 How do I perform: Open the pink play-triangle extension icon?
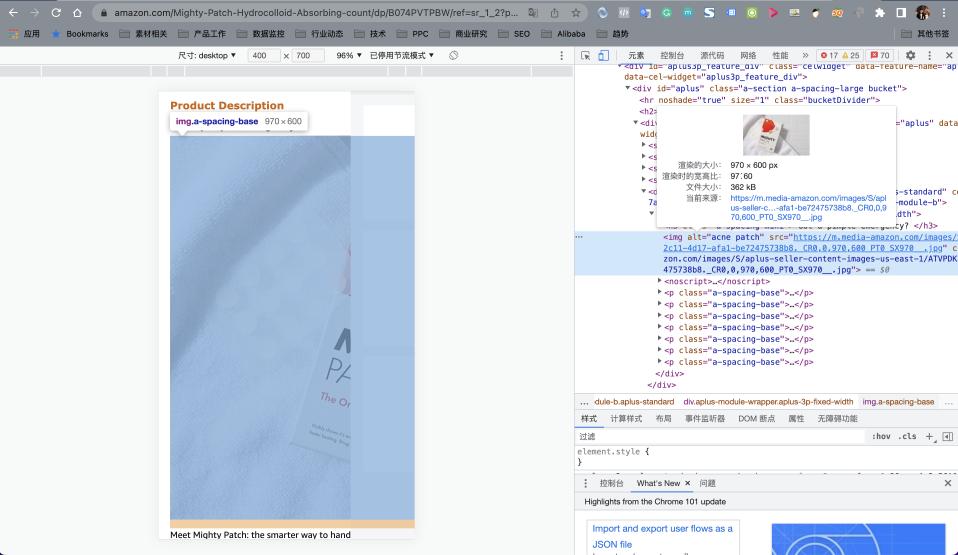click(x=773, y=12)
